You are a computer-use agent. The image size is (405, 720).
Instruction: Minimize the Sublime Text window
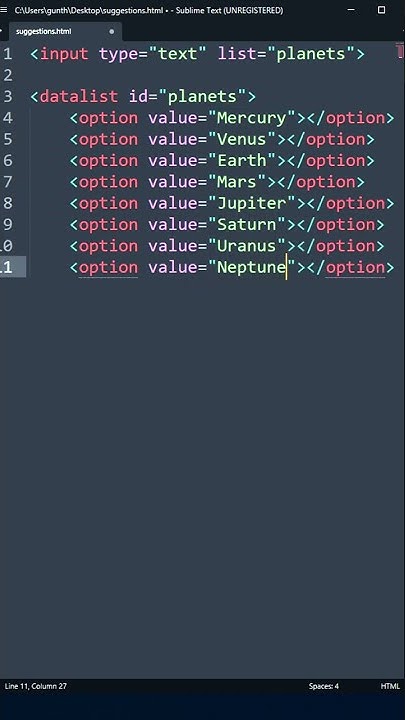[351, 10]
